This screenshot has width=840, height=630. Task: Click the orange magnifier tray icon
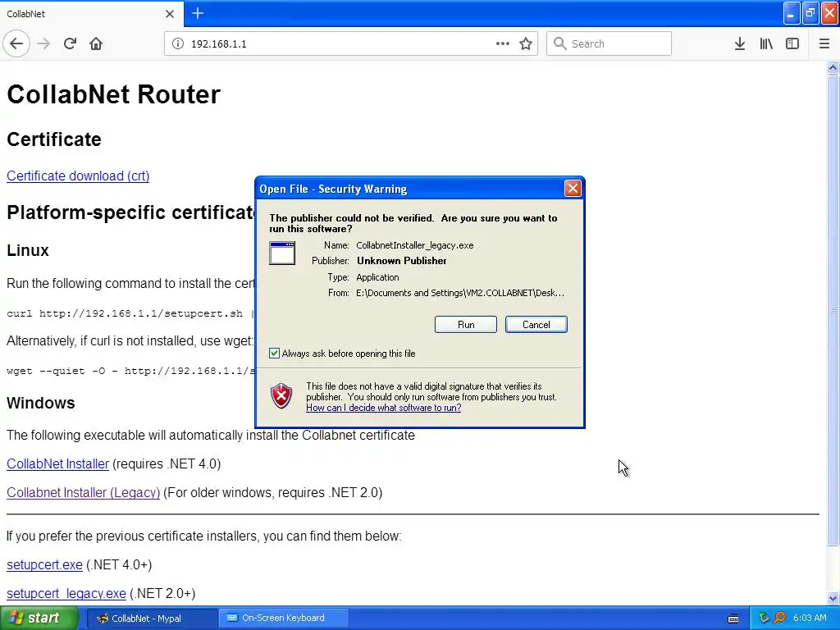coord(779,619)
